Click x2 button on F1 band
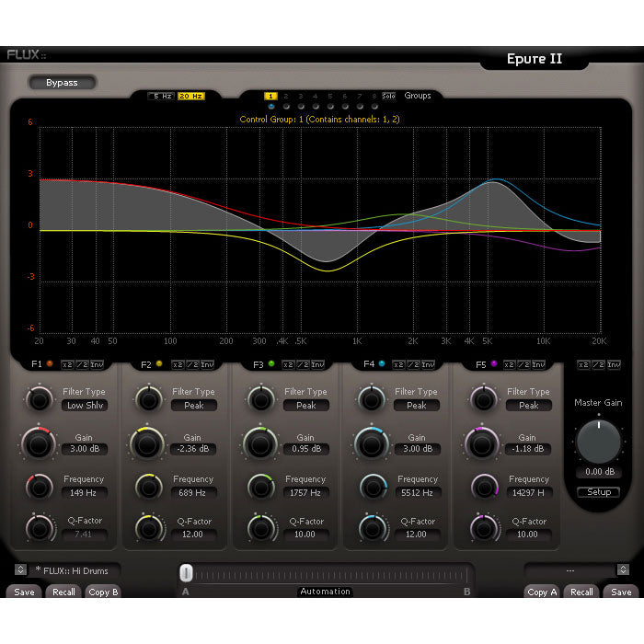Viewport: 644px width, 644px height. pos(67,364)
